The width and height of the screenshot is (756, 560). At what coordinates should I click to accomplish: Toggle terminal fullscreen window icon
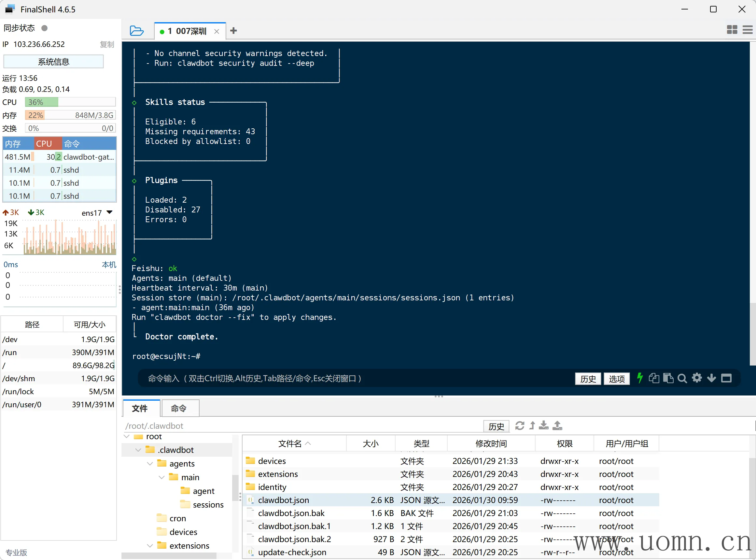[726, 378]
